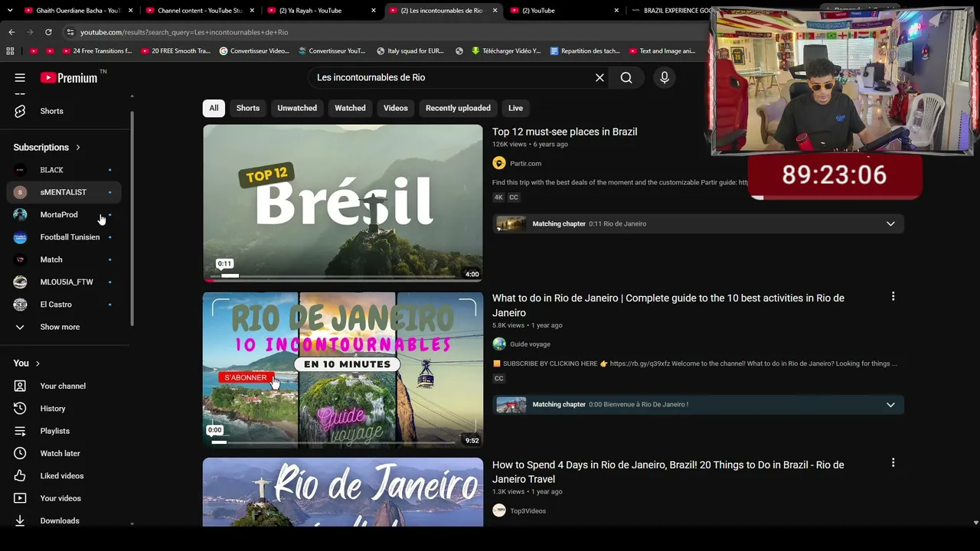Go back with the browser back arrow
The image size is (980, 551).
[11, 32]
